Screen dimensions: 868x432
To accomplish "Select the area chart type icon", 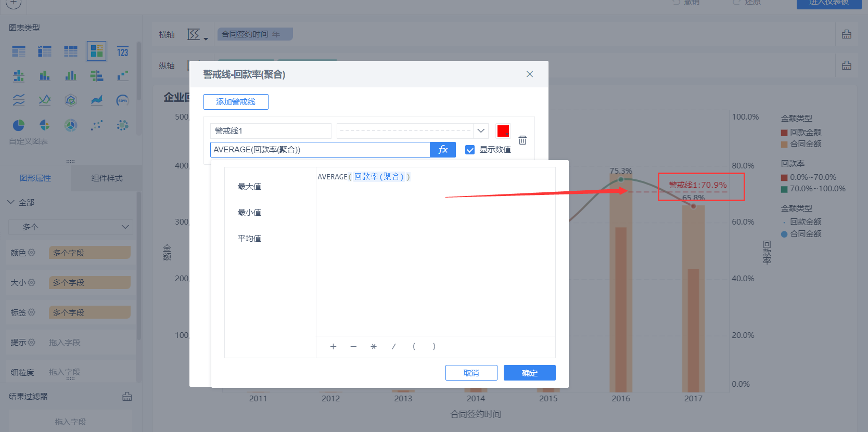I will pyautogui.click(x=97, y=100).
